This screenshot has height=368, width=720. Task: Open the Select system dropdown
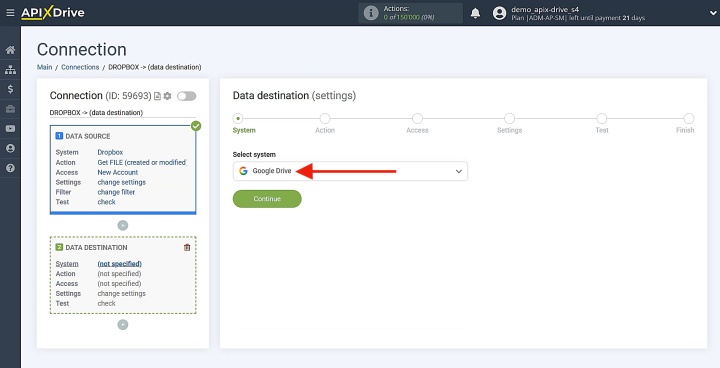point(350,171)
